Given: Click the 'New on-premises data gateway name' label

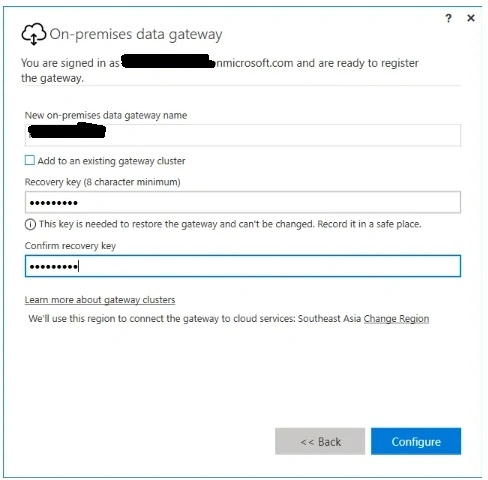Looking at the screenshot, I should pyautogui.click(x=106, y=116).
